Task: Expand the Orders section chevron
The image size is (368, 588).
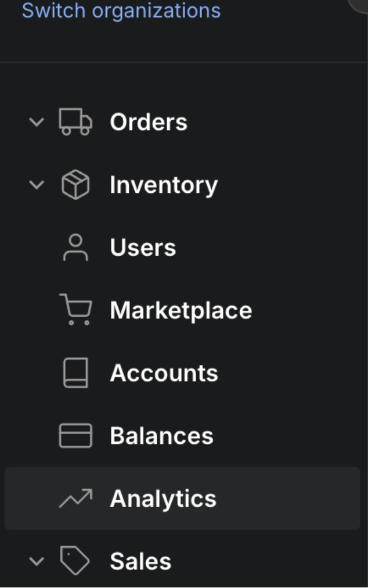Action: pos(37,122)
